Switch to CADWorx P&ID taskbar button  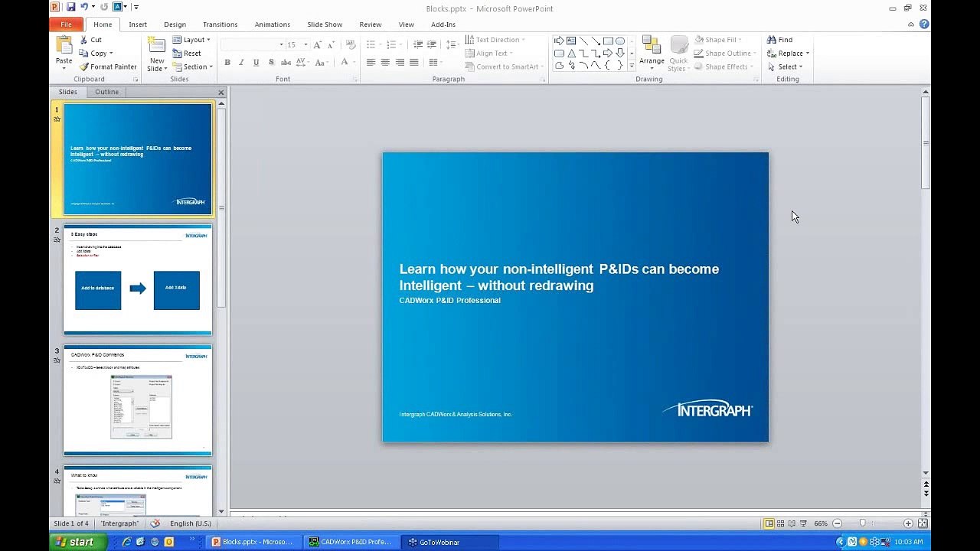[351, 542]
